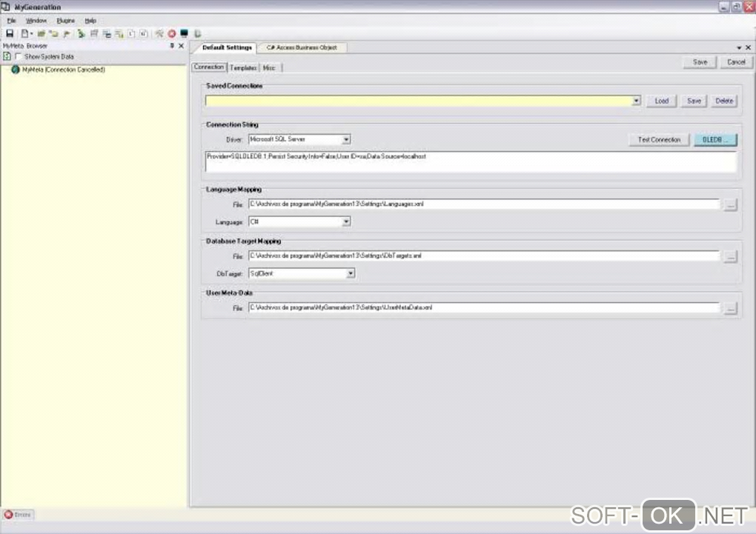Select the Connection settings tab
Image resolution: width=756 pixels, height=534 pixels.
tap(209, 67)
